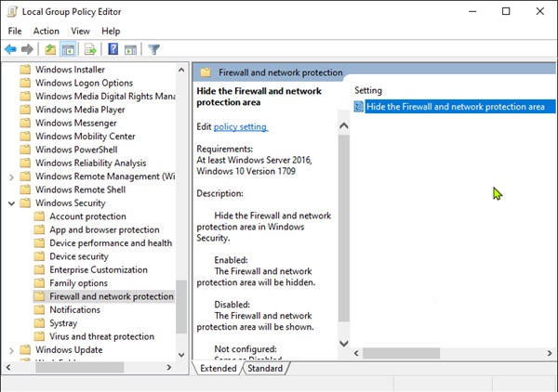Click the Windows Update folder icon
The width and height of the screenshot is (558, 392).
pos(25,349)
